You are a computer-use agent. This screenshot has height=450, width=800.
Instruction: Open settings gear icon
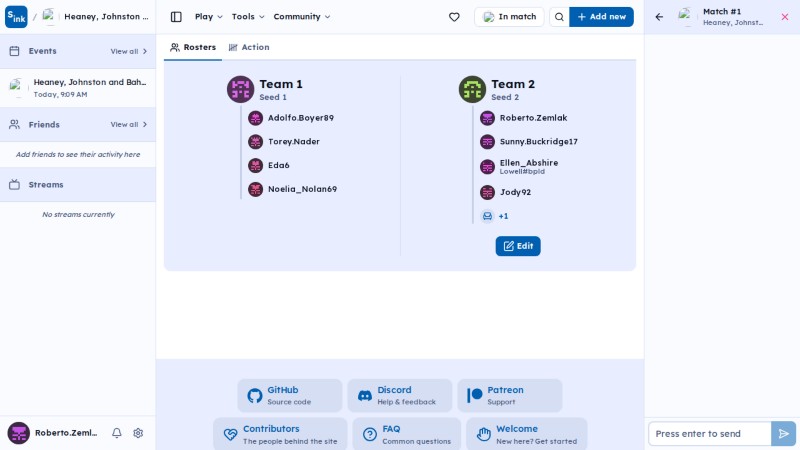point(138,433)
